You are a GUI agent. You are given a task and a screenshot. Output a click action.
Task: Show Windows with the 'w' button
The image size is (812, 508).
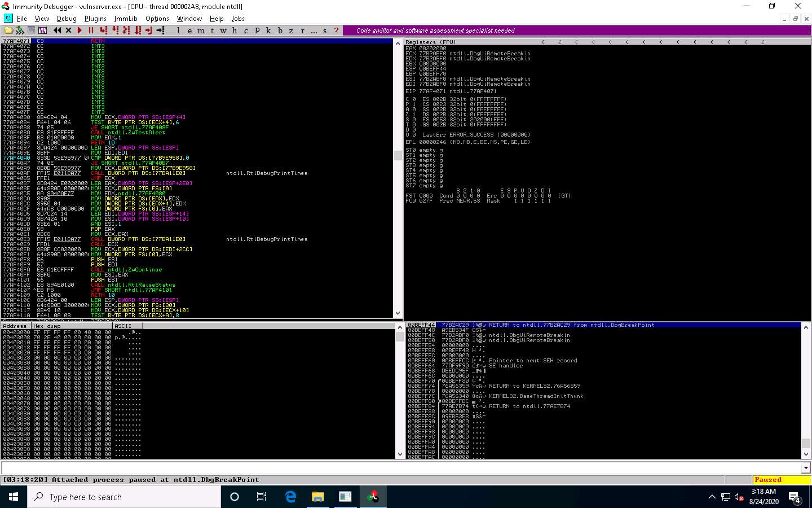pyautogui.click(x=223, y=30)
